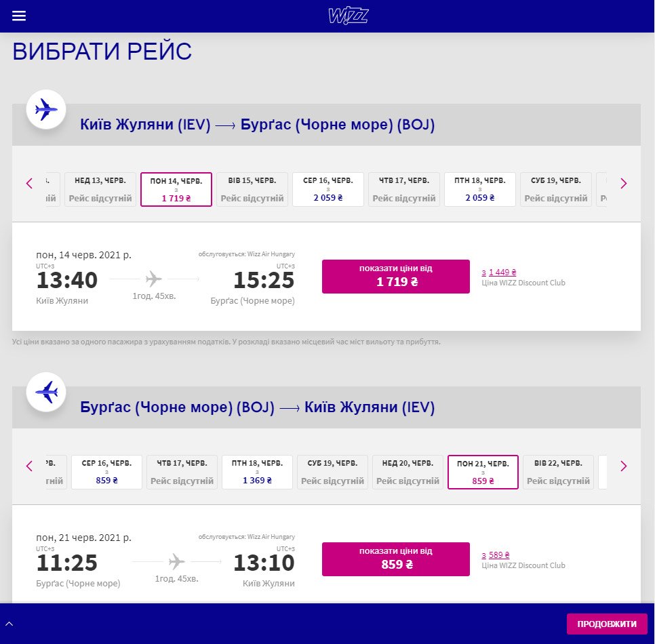Click the ПРОДОВЖИТИ button
This screenshot has width=655, height=644.
point(606,624)
